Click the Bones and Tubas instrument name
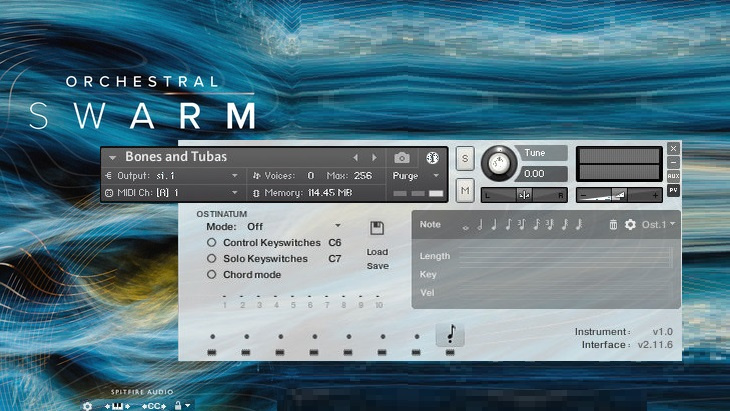Screen dimensions: 730x411 pyautogui.click(x=176, y=156)
